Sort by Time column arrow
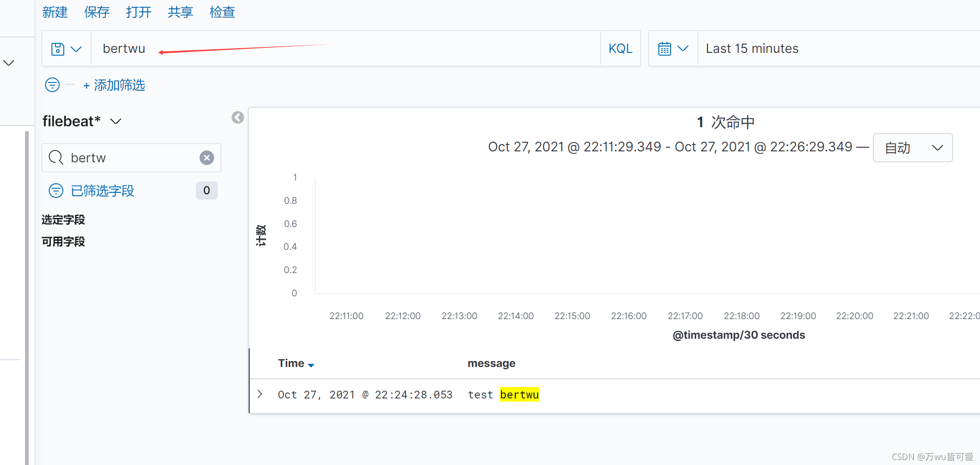 (x=311, y=365)
